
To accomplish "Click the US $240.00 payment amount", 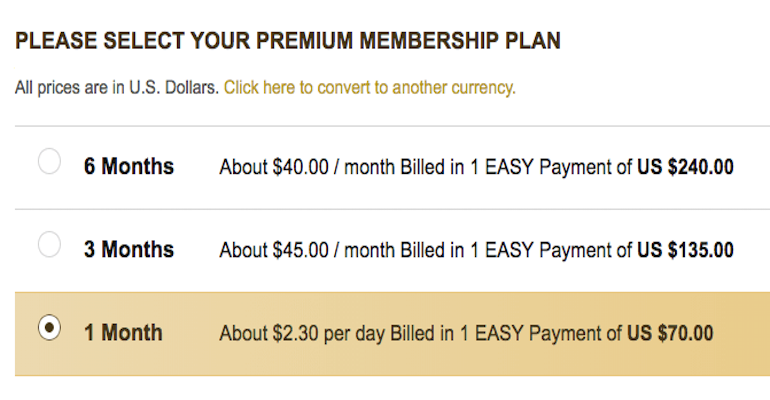I will pyautogui.click(x=685, y=167).
